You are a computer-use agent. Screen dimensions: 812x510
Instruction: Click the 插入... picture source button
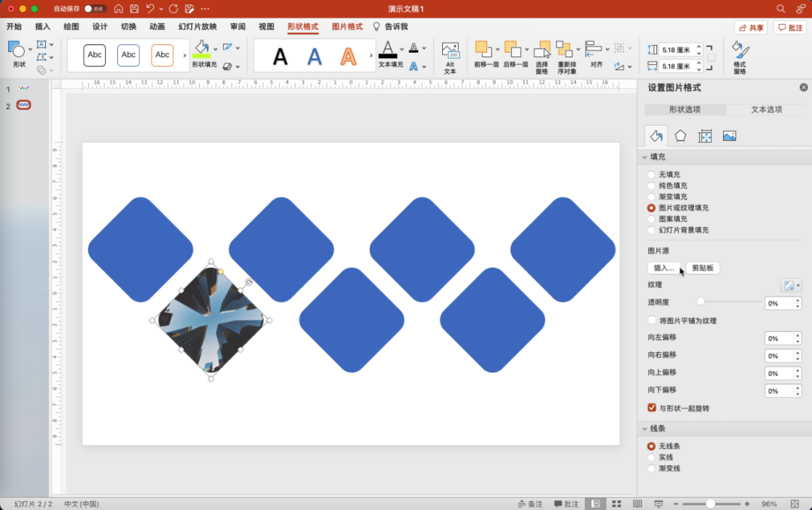coord(664,268)
